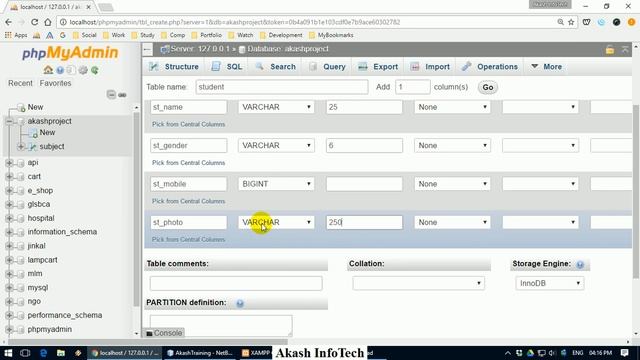Screen dimensions: 640x360
Task: Open Storage Engine help icon
Action: [x=580, y=264]
